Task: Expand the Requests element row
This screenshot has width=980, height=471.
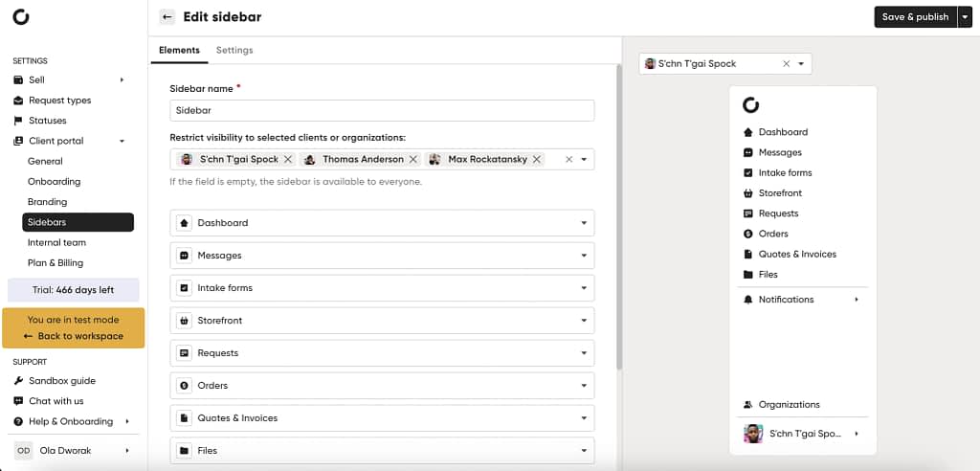Action: pyautogui.click(x=584, y=353)
